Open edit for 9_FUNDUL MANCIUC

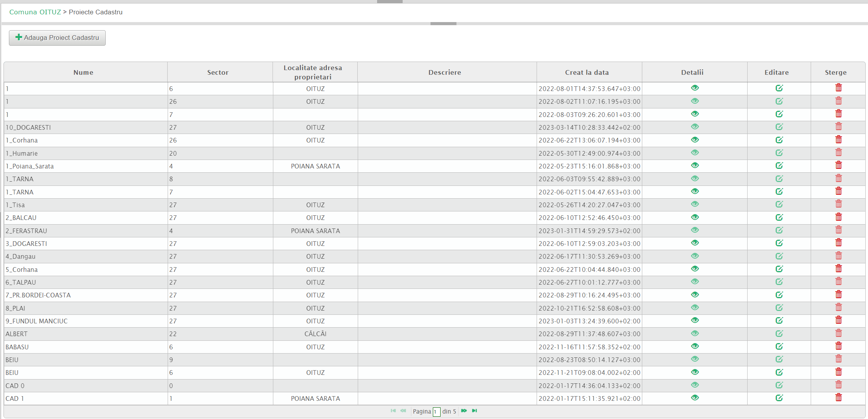[779, 321]
